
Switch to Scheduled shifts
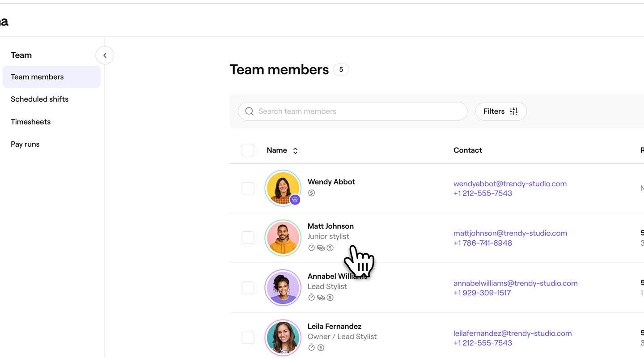[39, 98]
